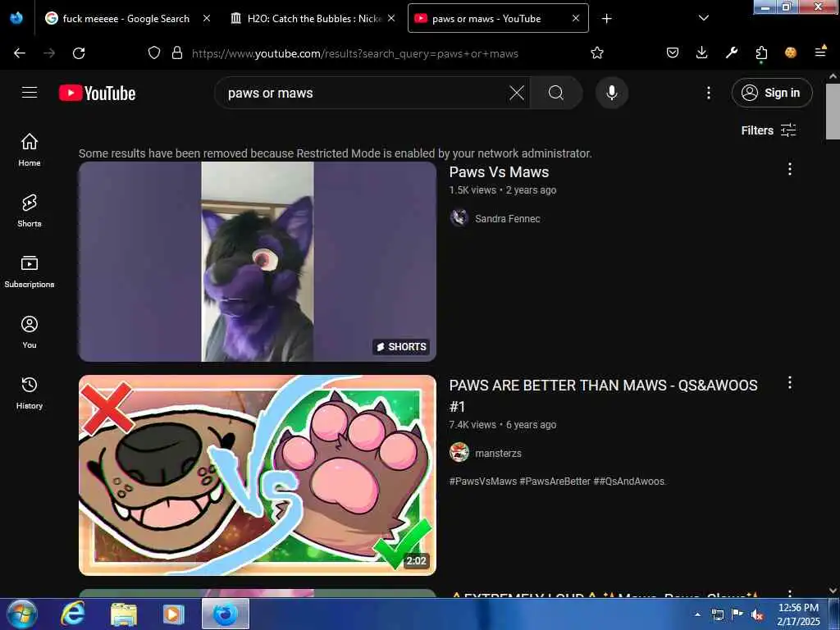
Task: Play the purple fursuit Shorts thumbnail
Action: tap(257, 262)
